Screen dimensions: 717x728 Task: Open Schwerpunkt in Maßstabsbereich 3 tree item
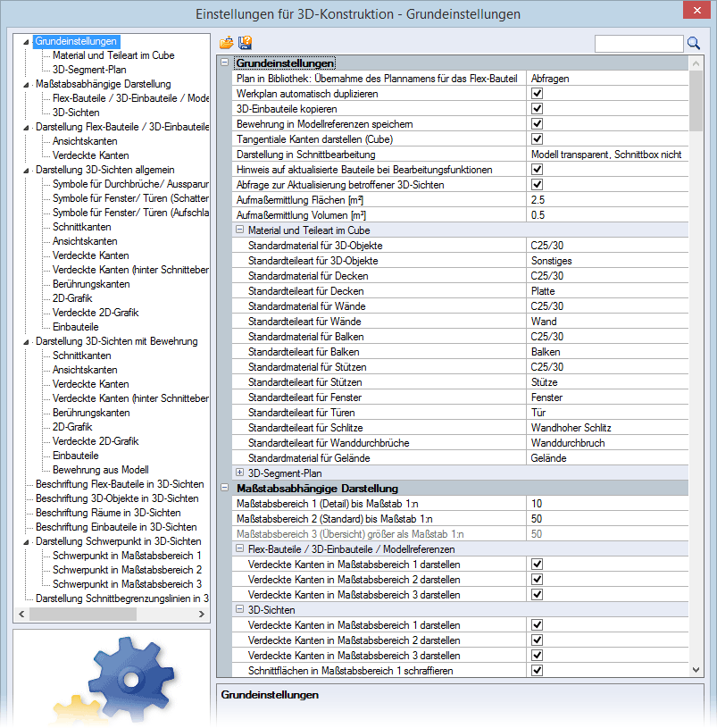(x=127, y=584)
